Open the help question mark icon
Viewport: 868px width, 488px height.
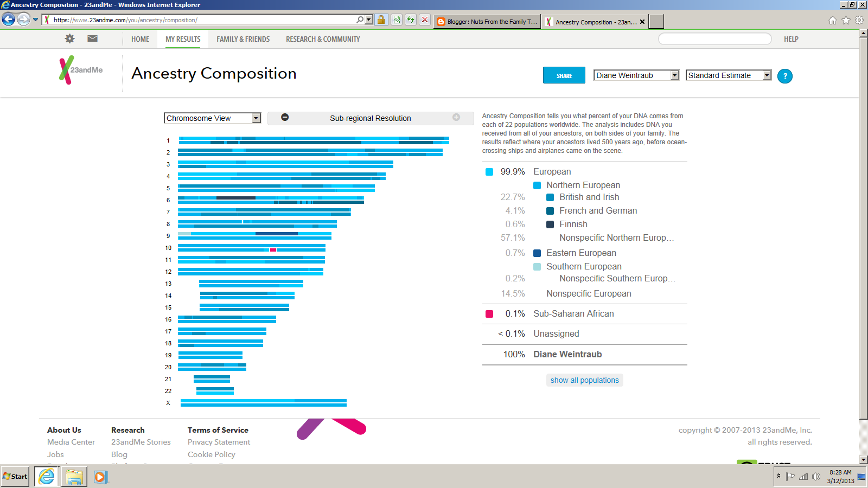coord(785,76)
